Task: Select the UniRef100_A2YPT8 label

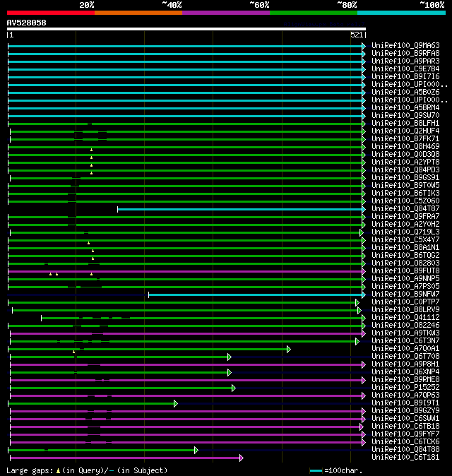Action: coord(405,162)
